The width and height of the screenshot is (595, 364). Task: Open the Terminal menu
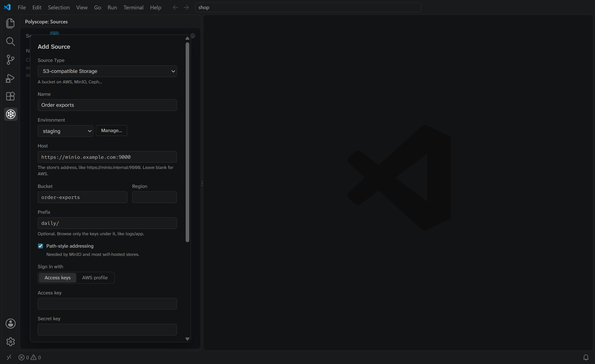tap(133, 7)
